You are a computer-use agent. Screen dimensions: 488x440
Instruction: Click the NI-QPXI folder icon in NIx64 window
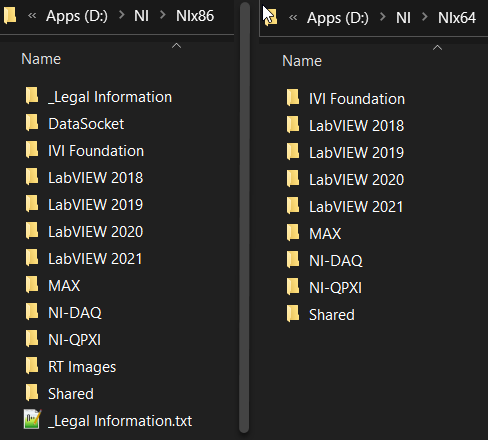pos(293,287)
